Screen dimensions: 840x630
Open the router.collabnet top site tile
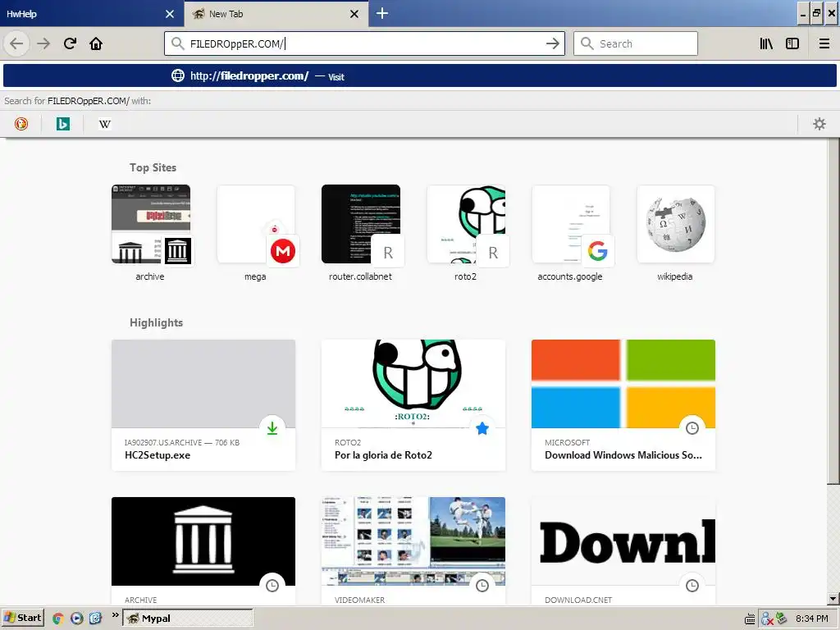tap(361, 232)
